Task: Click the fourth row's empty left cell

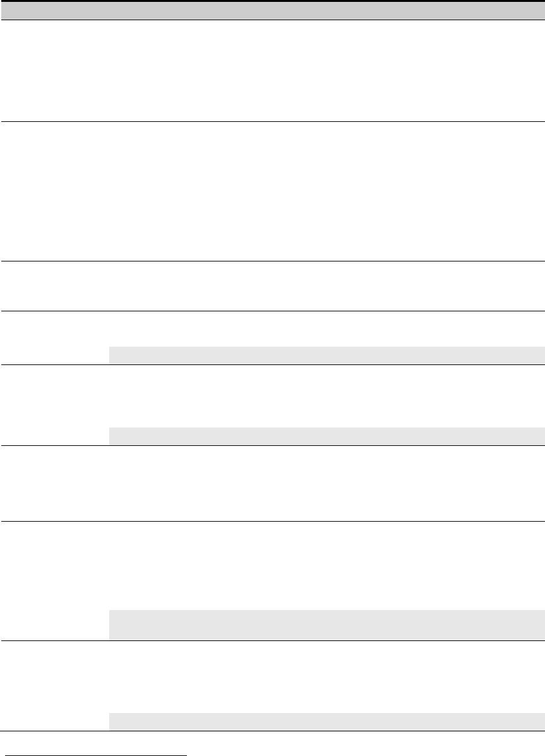Action: pos(54,337)
